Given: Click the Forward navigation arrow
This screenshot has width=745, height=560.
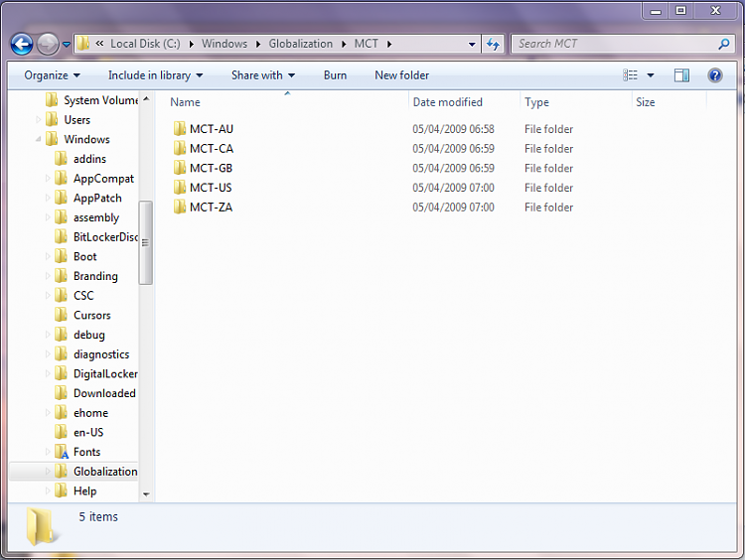Looking at the screenshot, I should [48, 44].
